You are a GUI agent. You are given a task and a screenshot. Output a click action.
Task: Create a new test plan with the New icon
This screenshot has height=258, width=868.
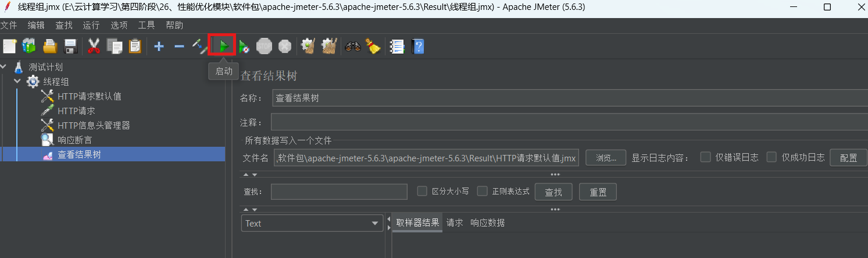[9, 46]
